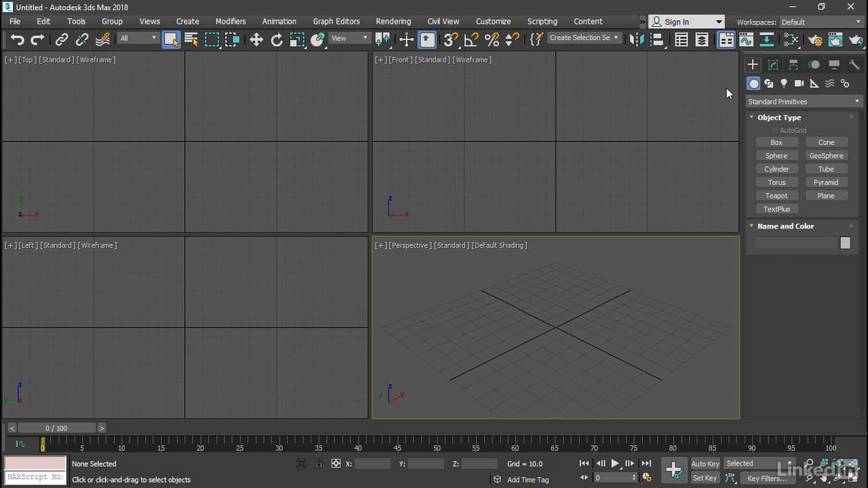
Task: Open the Workspaces Default dropdown
Action: pyautogui.click(x=821, y=22)
